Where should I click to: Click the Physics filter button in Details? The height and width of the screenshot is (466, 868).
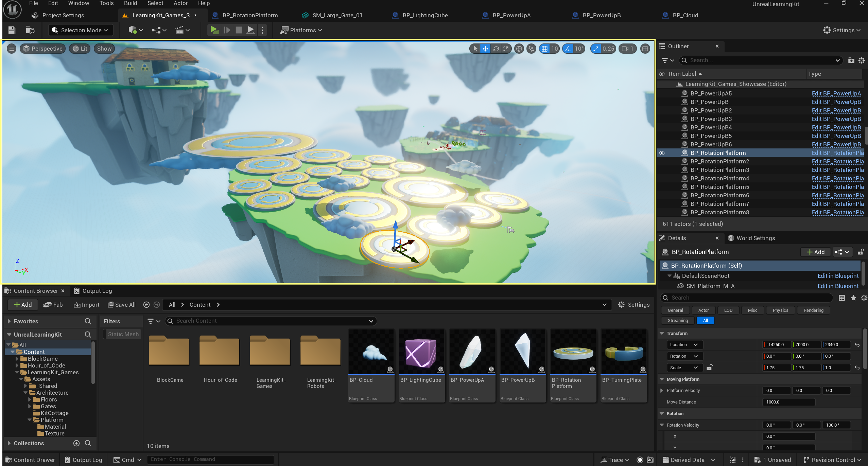[780, 310]
